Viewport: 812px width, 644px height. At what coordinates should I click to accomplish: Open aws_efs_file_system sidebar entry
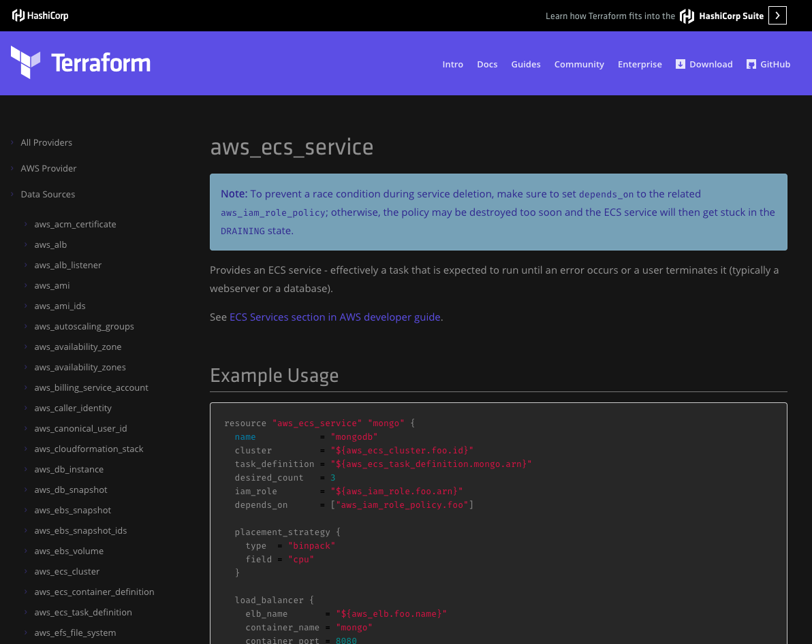[x=75, y=633]
